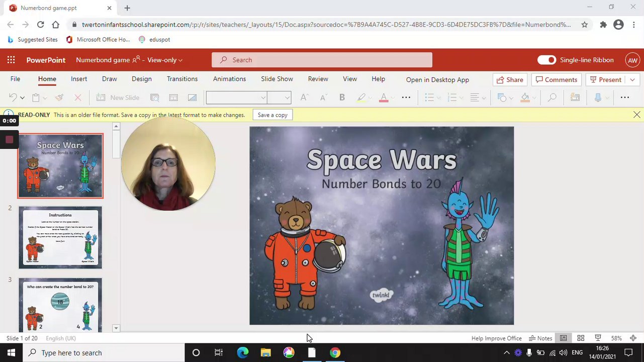
Task: Open the Slide Show tab
Action: click(x=277, y=79)
